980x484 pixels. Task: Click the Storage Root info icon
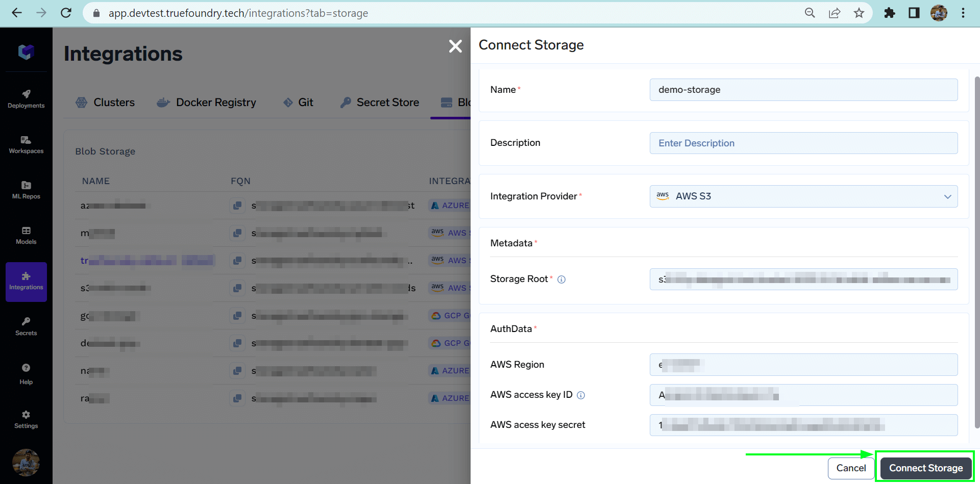pos(561,279)
